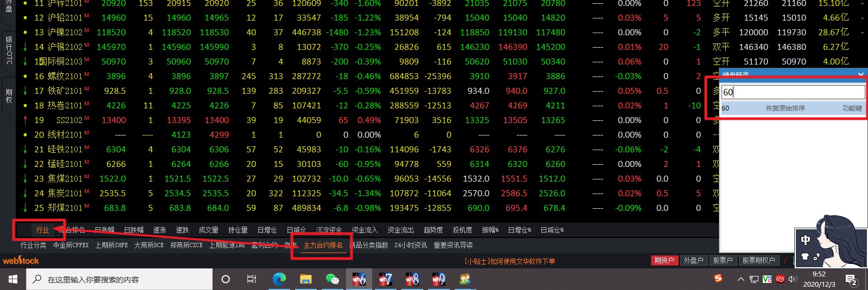Click the shirt skin icon on IME bar
The image size is (868, 290).
click(805, 256)
